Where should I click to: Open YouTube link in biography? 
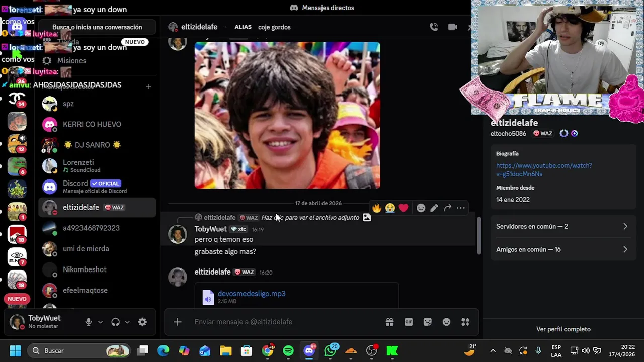(544, 170)
